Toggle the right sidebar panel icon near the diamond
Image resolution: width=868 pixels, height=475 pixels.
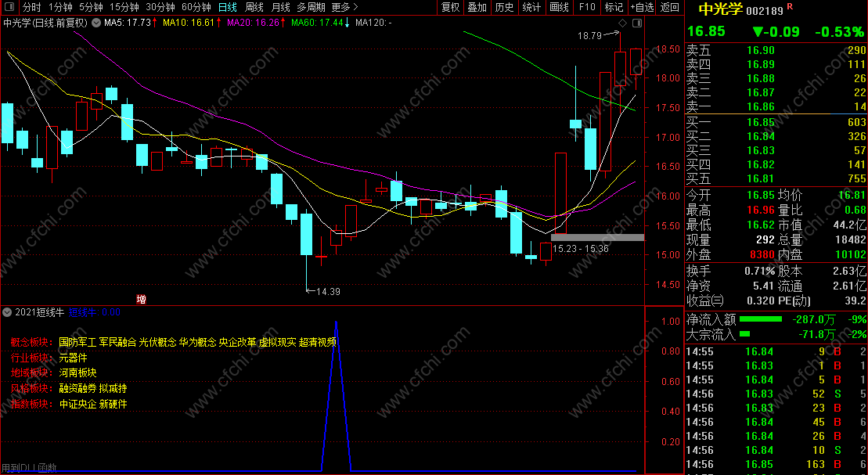[x=637, y=23]
